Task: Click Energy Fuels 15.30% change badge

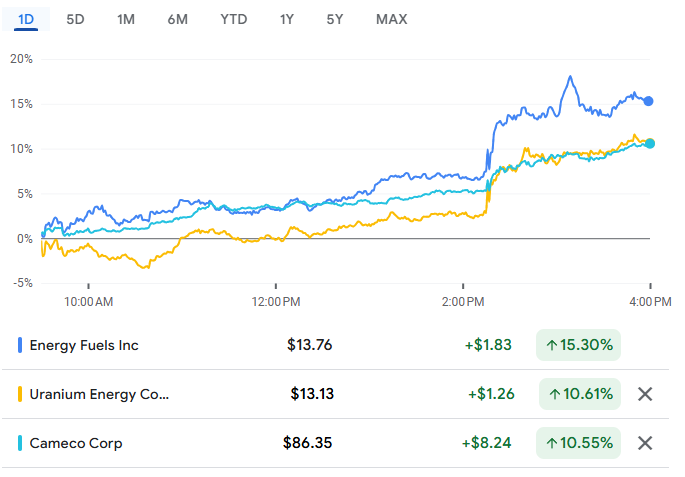Action: pos(578,346)
